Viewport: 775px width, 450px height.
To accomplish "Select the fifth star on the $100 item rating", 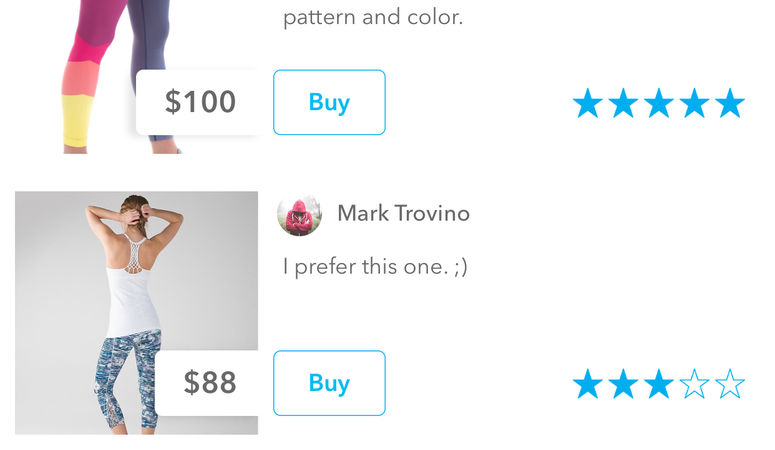I will (730, 103).
